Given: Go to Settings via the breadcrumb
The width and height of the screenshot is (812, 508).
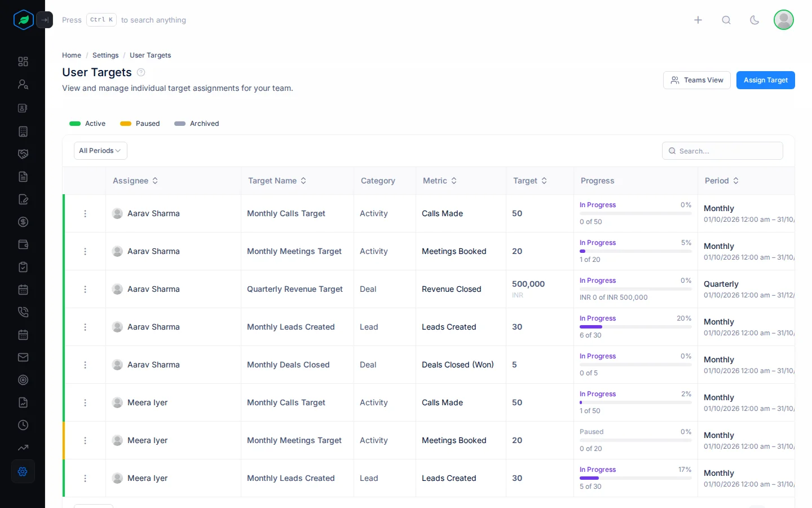Looking at the screenshot, I should pos(105,55).
